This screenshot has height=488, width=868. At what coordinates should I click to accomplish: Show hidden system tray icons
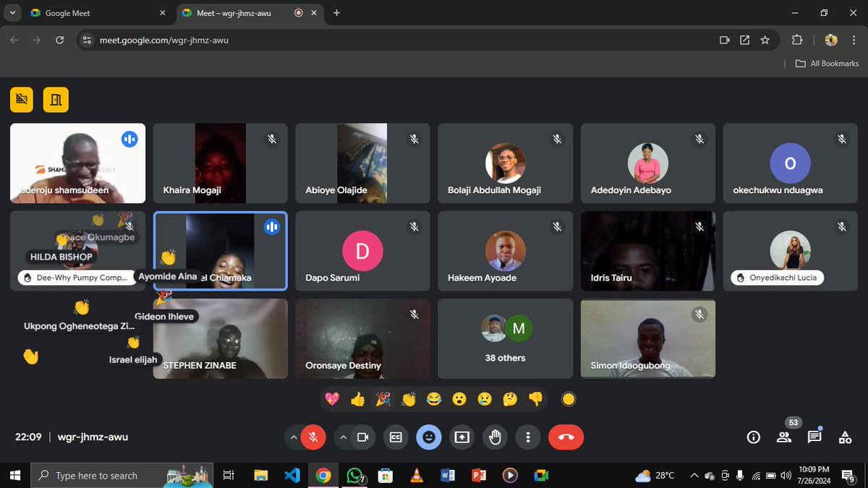click(694, 475)
